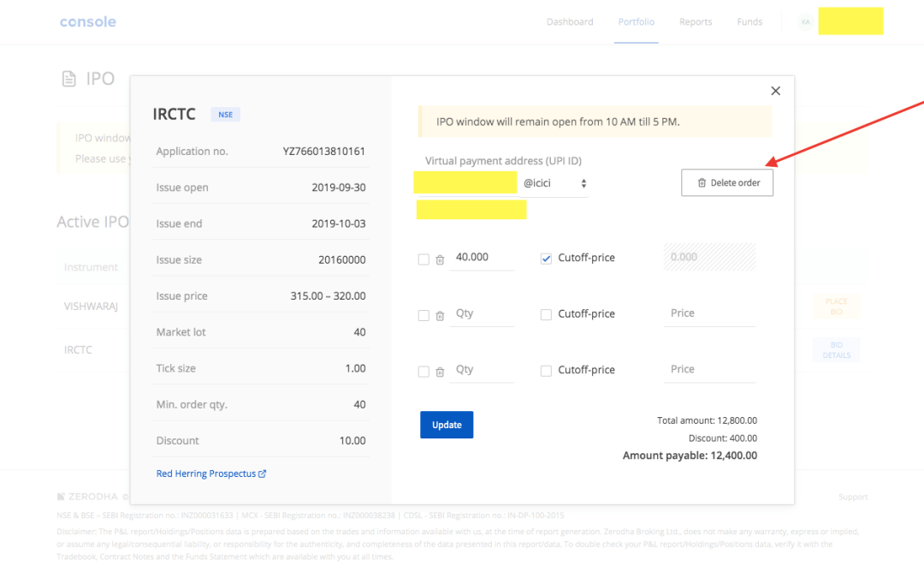This screenshot has width=924, height=578.
Task: Click application number YZ766013810161
Action: pos(323,152)
